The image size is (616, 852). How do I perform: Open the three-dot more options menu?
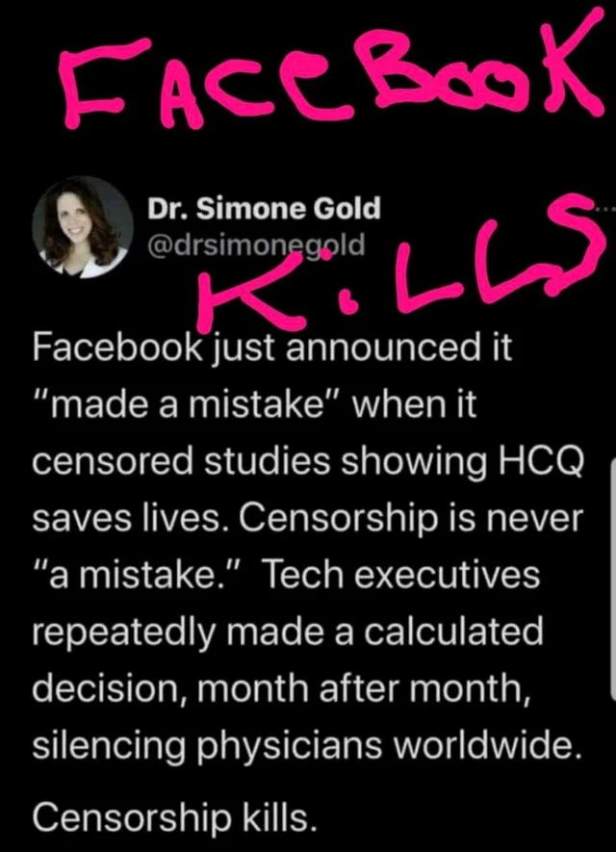pos(604,208)
